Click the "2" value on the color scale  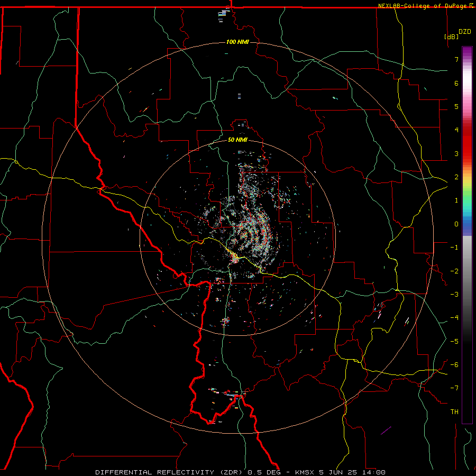click(x=456, y=177)
